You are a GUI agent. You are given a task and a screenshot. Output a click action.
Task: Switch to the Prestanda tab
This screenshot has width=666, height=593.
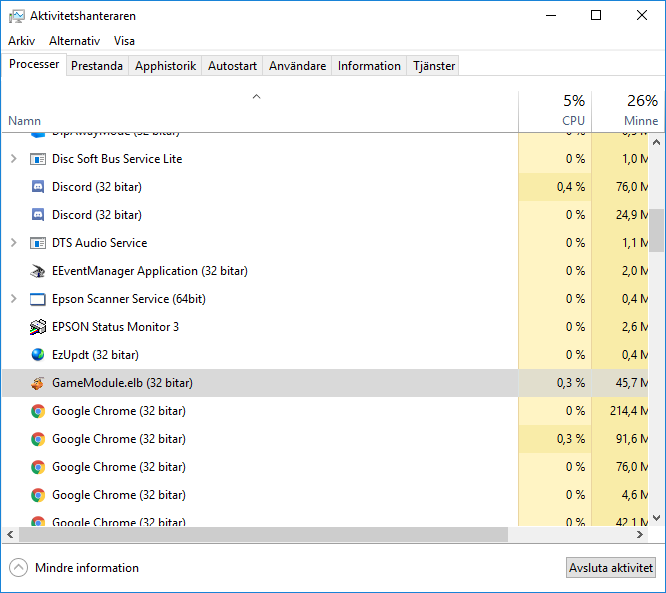pyautogui.click(x=97, y=66)
